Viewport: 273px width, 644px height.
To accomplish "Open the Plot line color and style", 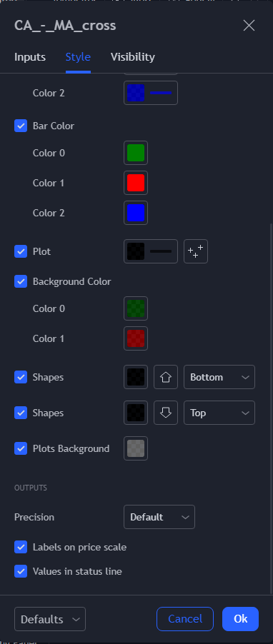I will pos(151,251).
